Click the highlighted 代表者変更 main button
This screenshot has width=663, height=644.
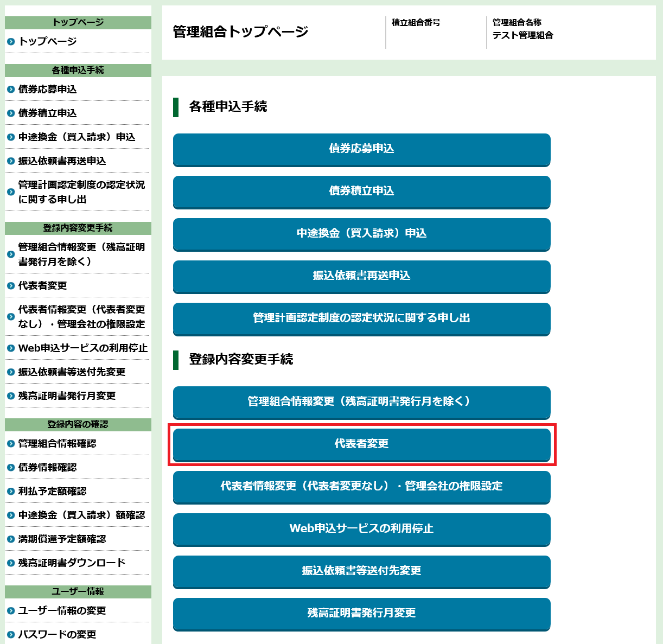[x=361, y=444]
